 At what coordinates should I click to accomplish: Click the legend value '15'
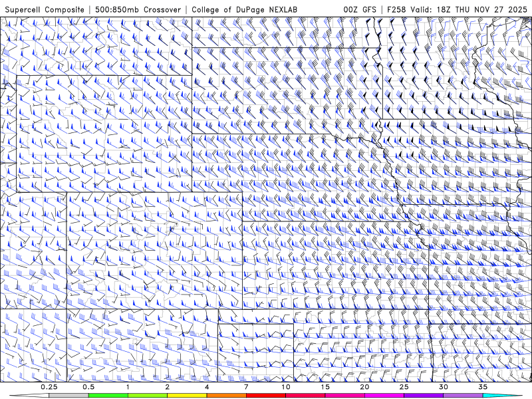325,387
